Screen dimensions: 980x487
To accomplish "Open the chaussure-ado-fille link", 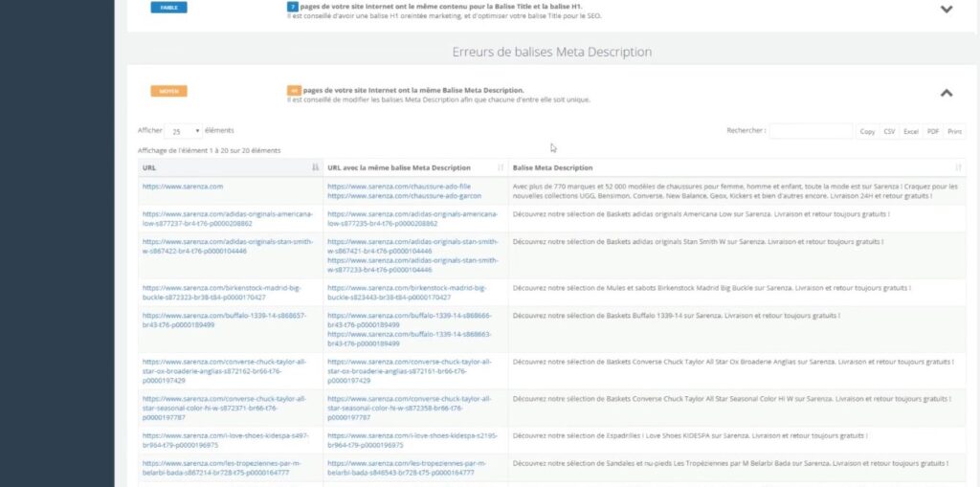I will click(399, 187).
